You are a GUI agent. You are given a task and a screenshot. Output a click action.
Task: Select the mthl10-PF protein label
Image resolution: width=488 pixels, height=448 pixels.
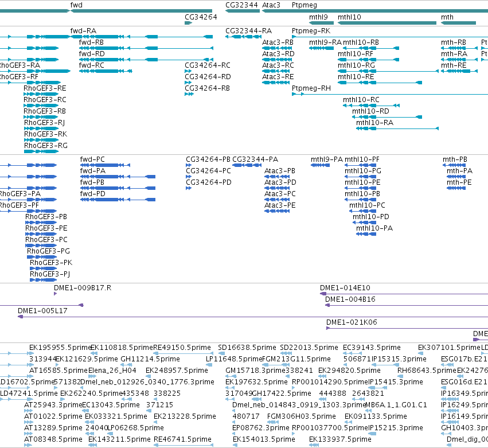point(362,159)
